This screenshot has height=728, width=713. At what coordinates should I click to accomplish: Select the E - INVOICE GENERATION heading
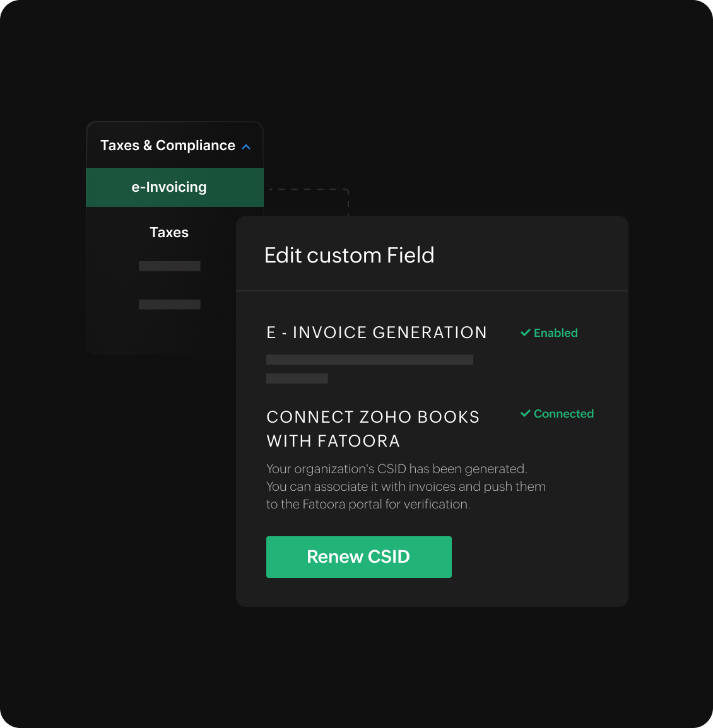click(377, 332)
